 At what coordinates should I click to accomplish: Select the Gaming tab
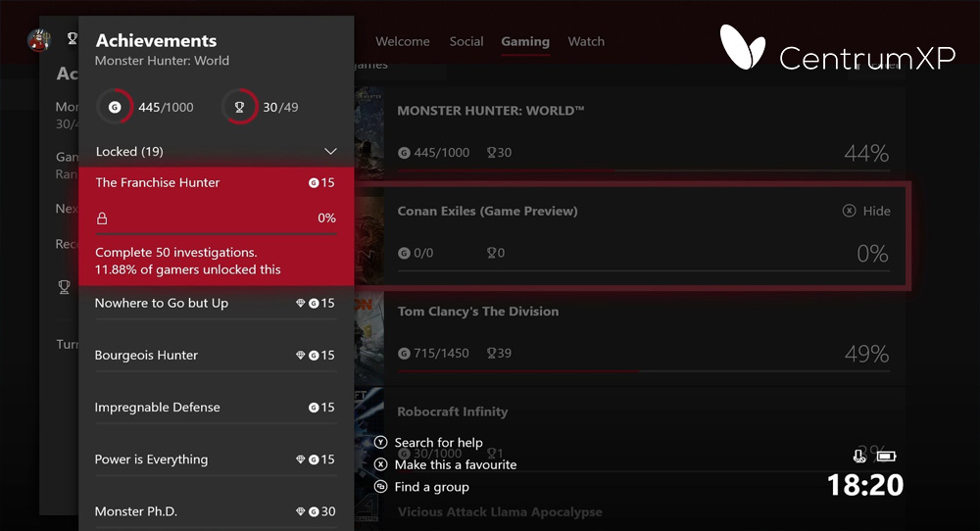(x=525, y=41)
